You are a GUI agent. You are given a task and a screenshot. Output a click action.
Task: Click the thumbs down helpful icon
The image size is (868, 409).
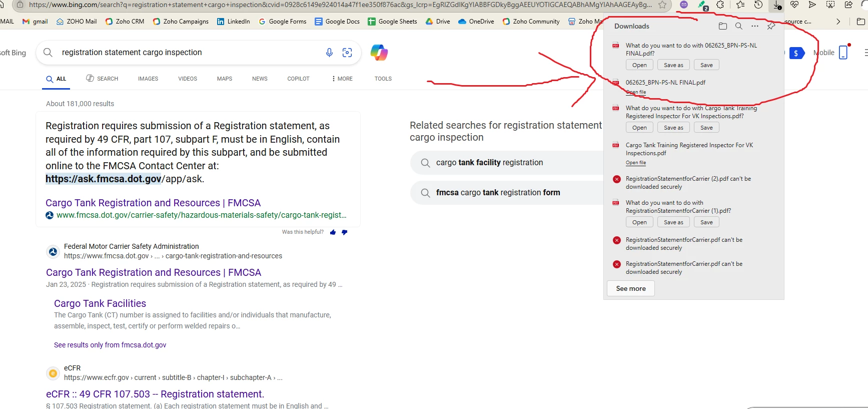click(344, 232)
